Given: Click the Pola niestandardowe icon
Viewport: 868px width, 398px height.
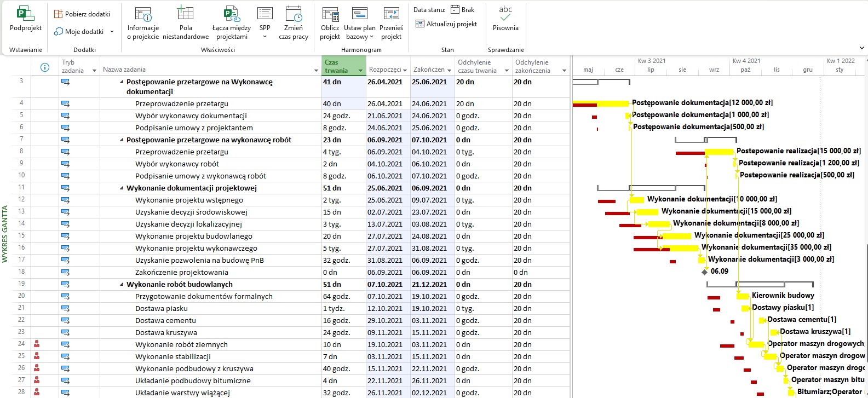Looking at the screenshot, I should (x=186, y=14).
